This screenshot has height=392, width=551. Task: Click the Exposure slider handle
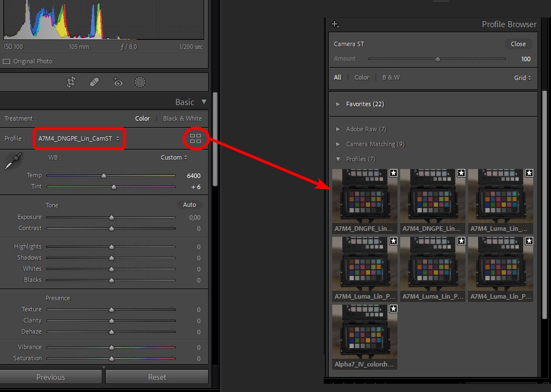pyautogui.click(x=111, y=217)
